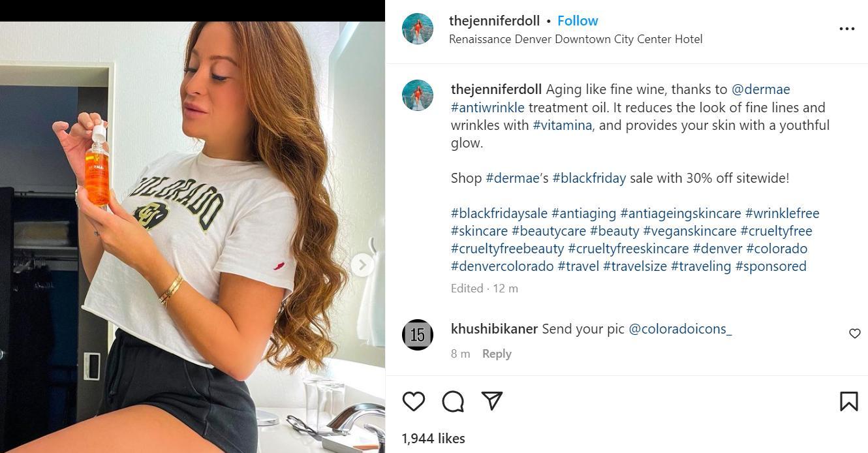Open the Renaissance Denver hotel location
The width and height of the screenshot is (868, 453).
tap(576, 39)
